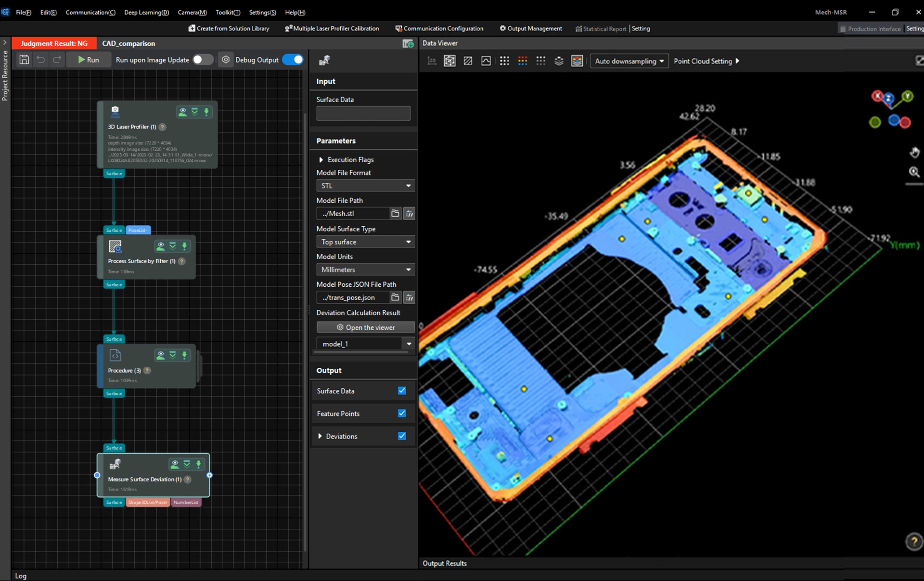Click the Run button
Image resolution: width=924 pixels, height=581 pixels.
[x=89, y=60]
